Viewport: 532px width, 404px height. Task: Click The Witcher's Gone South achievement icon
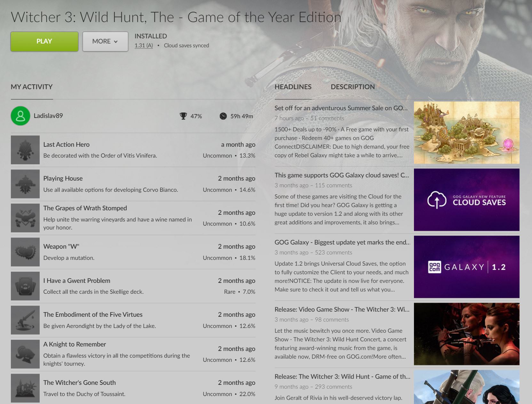click(25, 388)
